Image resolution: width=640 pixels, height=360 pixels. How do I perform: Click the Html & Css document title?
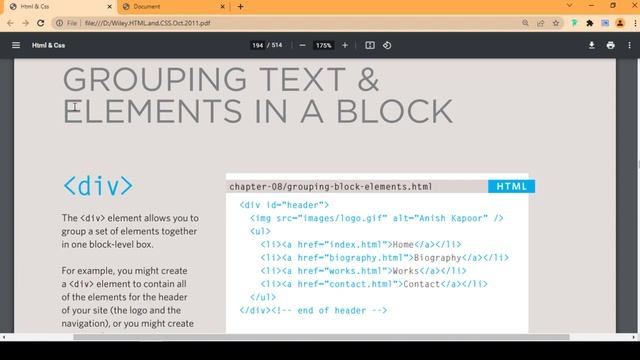pyautogui.click(x=49, y=45)
